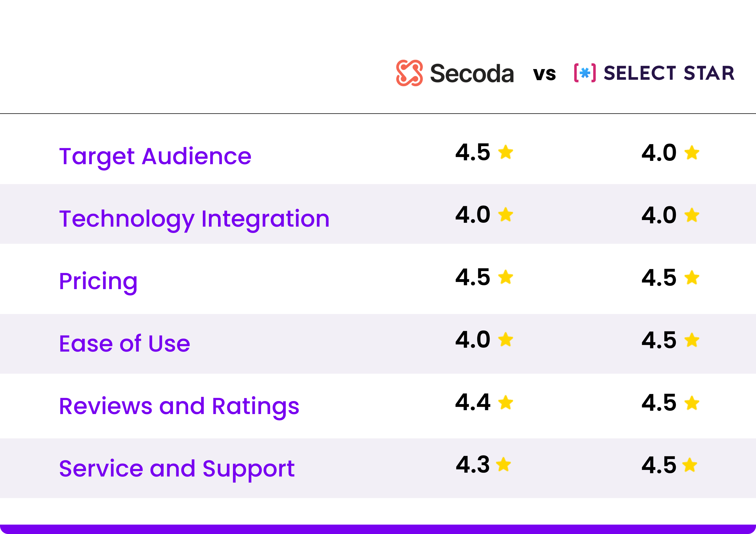Click Select Star's Pricing star icon
756x534 pixels.
(x=692, y=278)
